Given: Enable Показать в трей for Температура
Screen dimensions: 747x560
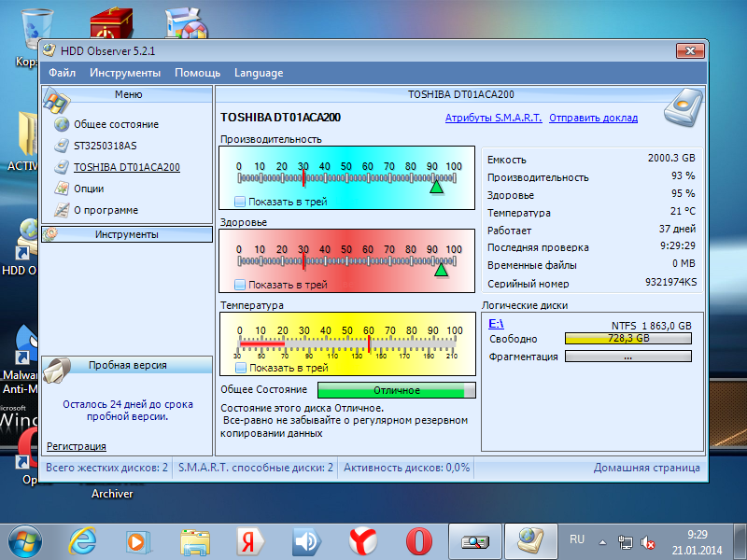Looking at the screenshot, I should (x=241, y=368).
